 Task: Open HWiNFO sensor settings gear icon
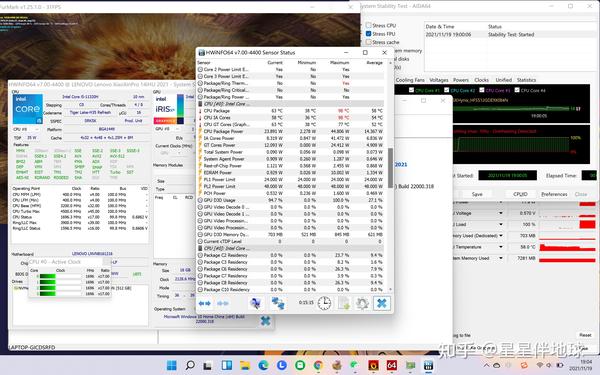point(362,303)
